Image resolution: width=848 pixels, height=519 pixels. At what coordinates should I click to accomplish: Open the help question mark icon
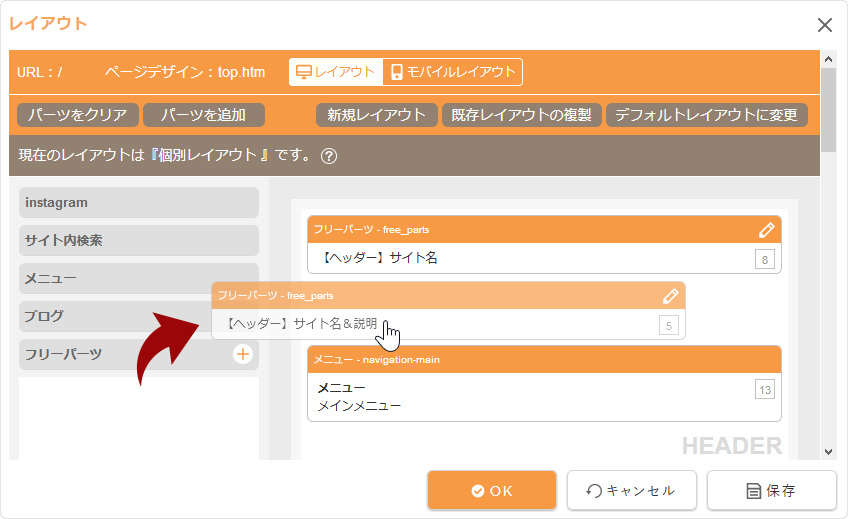(329, 156)
